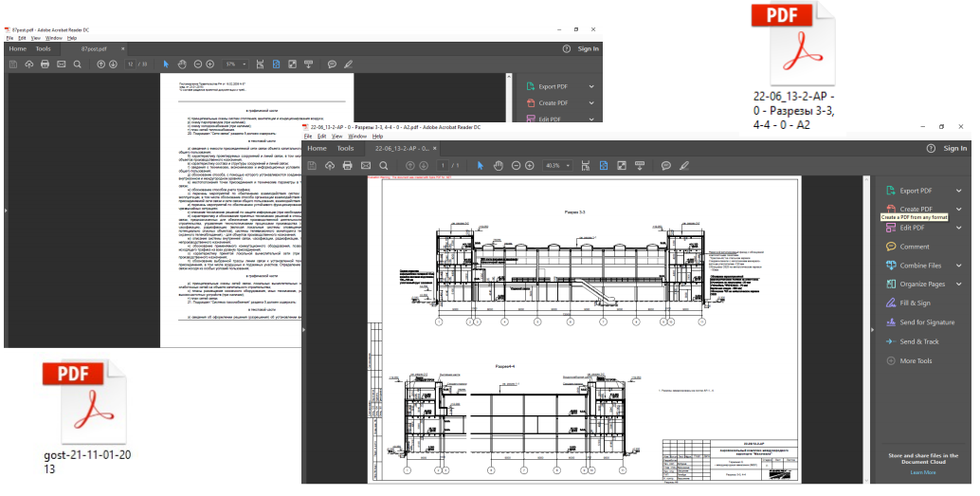980x496 pixels.
Task: Select the gost-21-11-01-2013 PDF desktop file
Action: click(87, 417)
